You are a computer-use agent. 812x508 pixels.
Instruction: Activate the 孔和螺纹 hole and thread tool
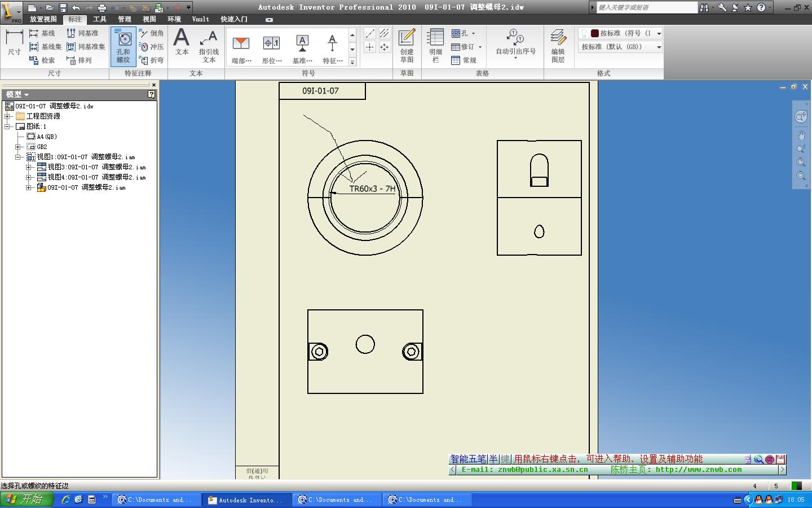pyautogui.click(x=123, y=46)
